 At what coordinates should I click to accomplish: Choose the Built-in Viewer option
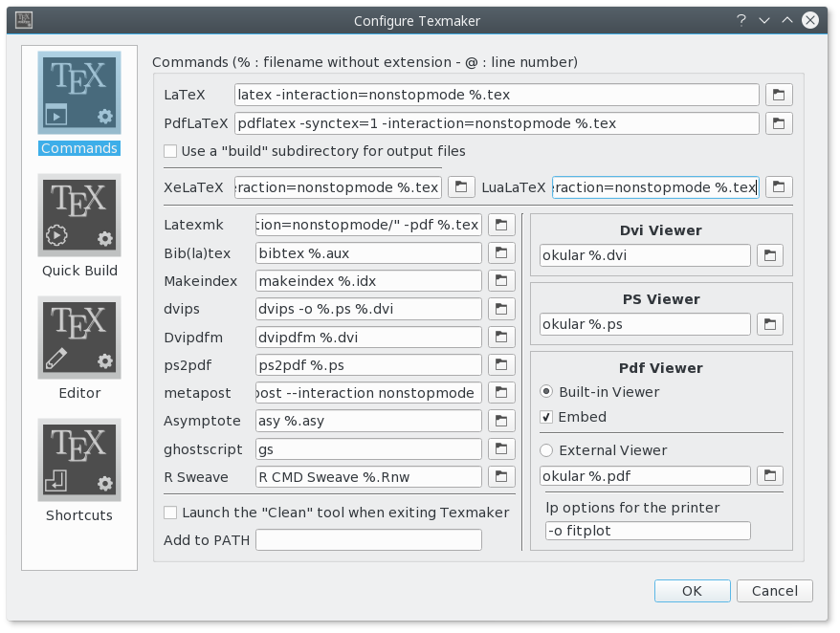click(546, 392)
